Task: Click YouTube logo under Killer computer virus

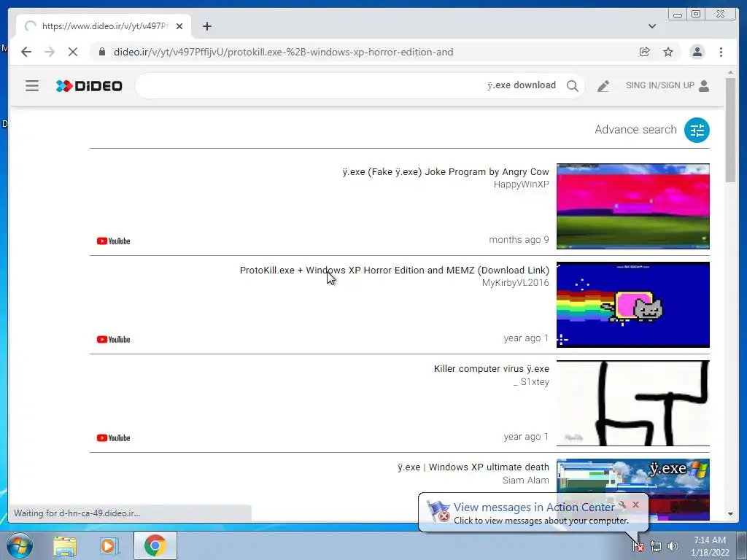Action: (113, 438)
